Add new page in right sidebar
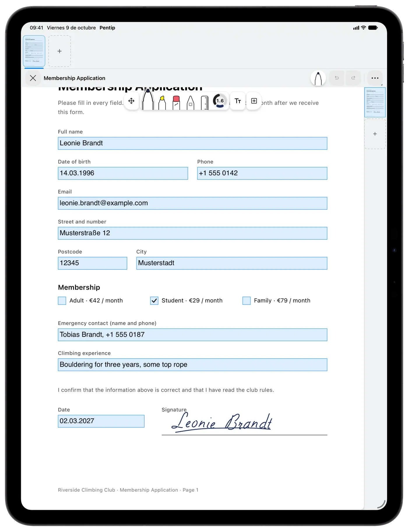The height and width of the screenshot is (532, 408). click(x=375, y=134)
